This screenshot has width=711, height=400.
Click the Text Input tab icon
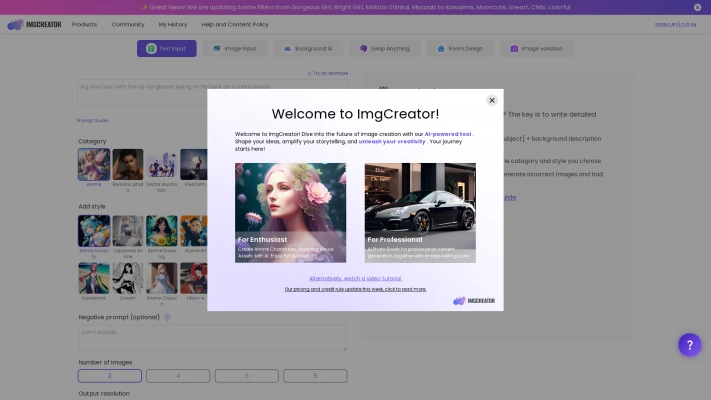[151, 49]
